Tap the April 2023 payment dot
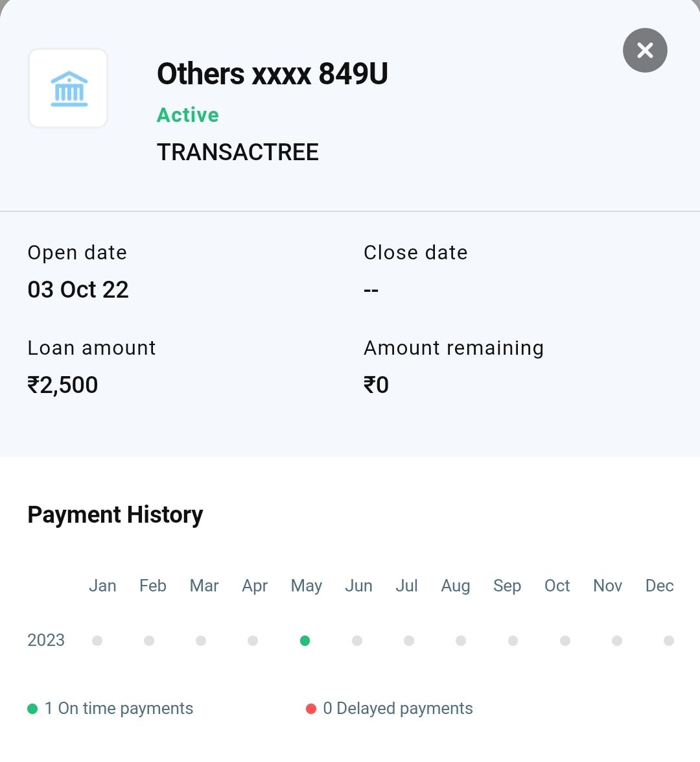This screenshot has width=700, height=762. [253, 641]
